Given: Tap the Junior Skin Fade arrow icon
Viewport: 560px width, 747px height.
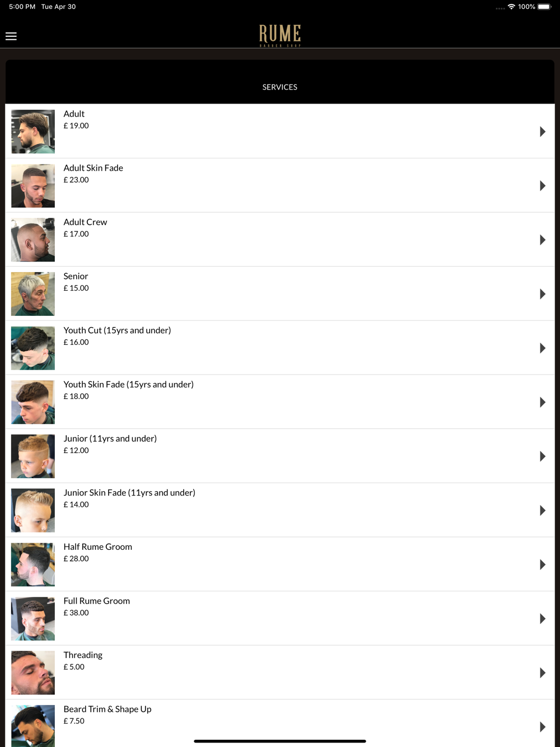Looking at the screenshot, I should coord(542,510).
